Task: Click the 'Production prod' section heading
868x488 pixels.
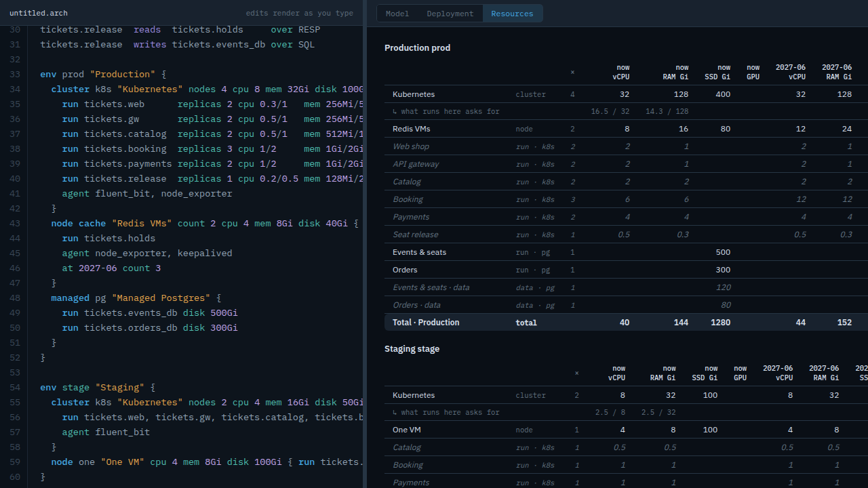Action: click(x=417, y=47)
